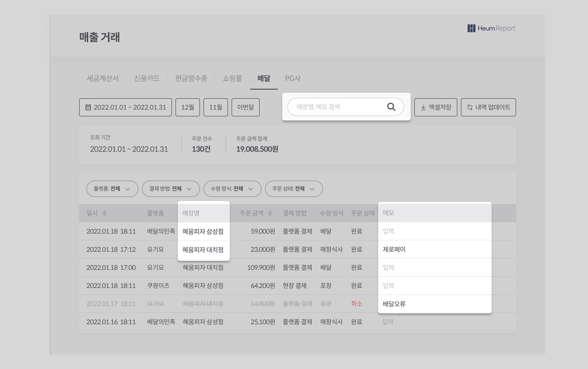Click the 2022.01.18 17:12 date cell

click(111, 249)
